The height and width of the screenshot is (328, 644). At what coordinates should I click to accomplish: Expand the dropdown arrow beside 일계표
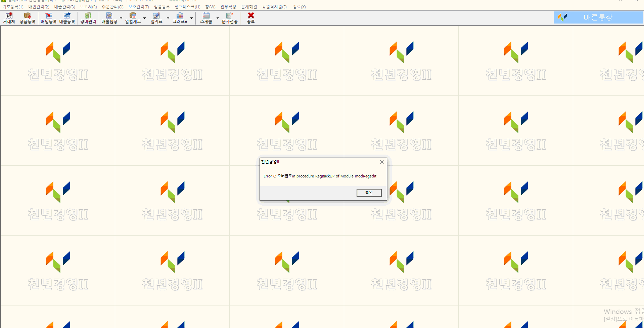(x=168, y=18)
